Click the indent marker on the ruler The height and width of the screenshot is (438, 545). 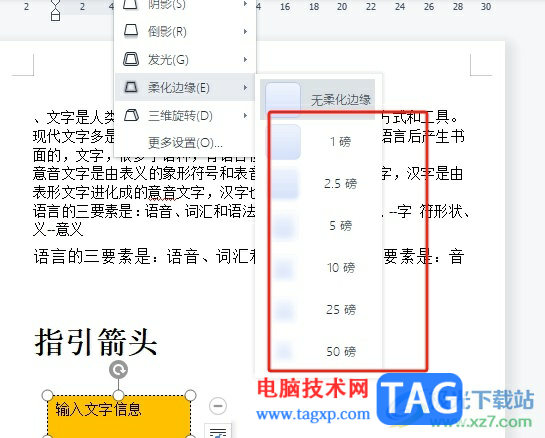56,10
